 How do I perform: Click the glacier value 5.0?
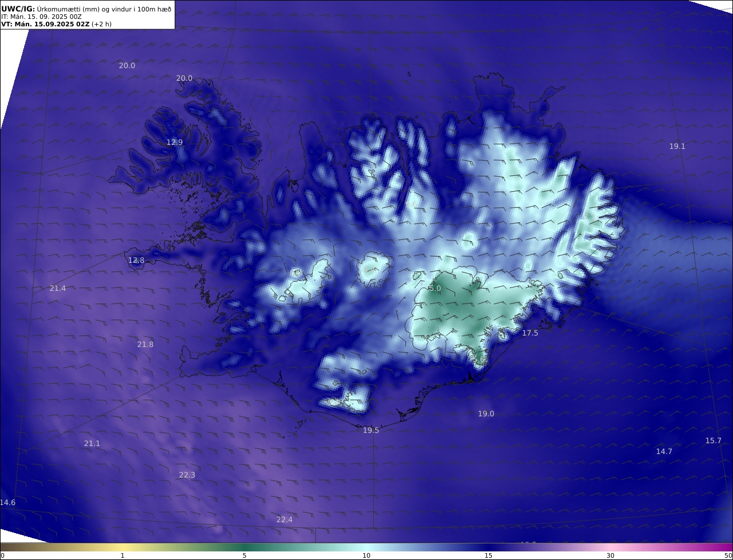435,289
